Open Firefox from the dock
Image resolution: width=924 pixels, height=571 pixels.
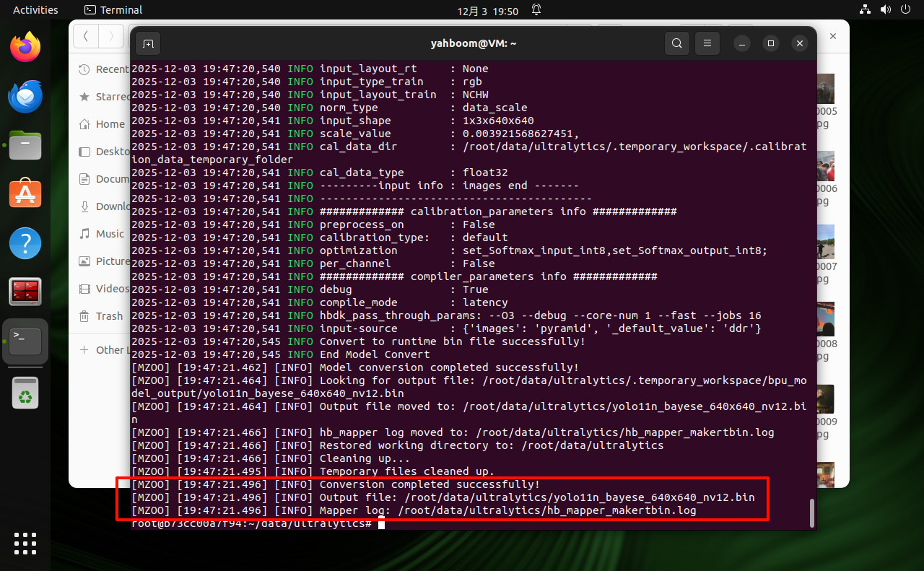pos(25,47)
